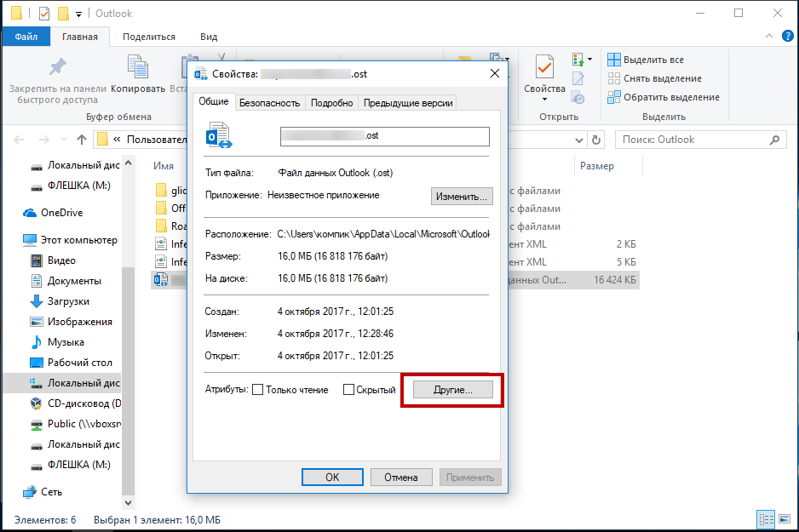Open Документы in the sidebar
Screen dimensions: 799x532
coord(66,281)
